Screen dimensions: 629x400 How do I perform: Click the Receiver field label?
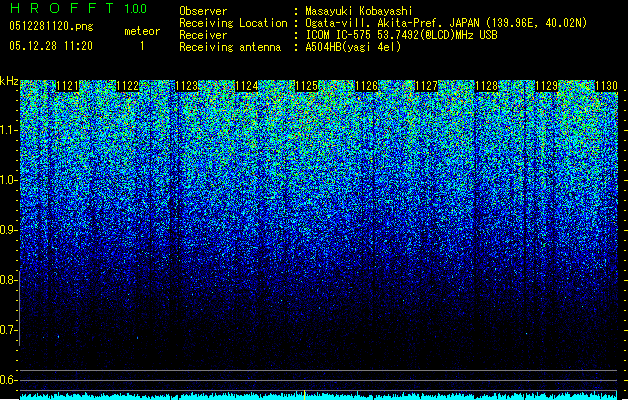203,35
